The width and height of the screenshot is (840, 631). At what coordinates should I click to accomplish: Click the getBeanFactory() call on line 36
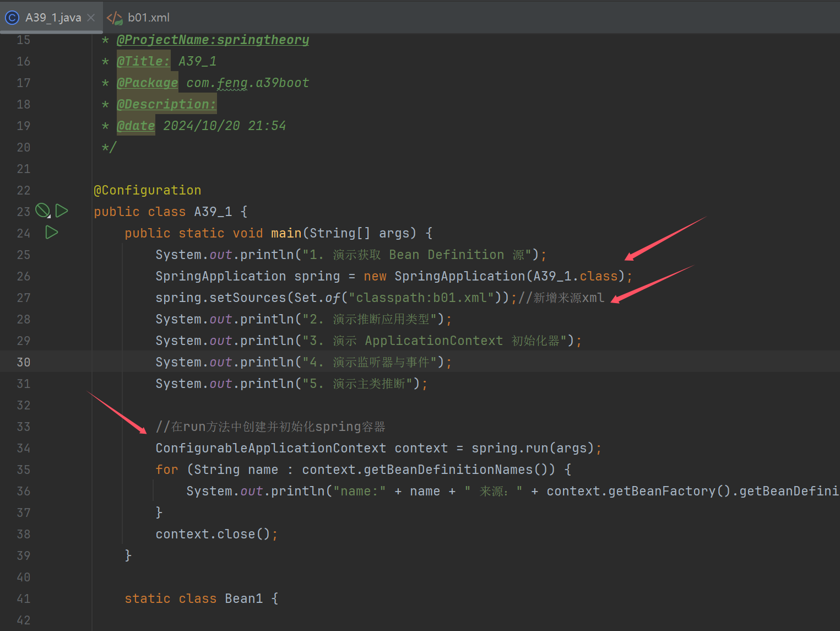[669, 491]
